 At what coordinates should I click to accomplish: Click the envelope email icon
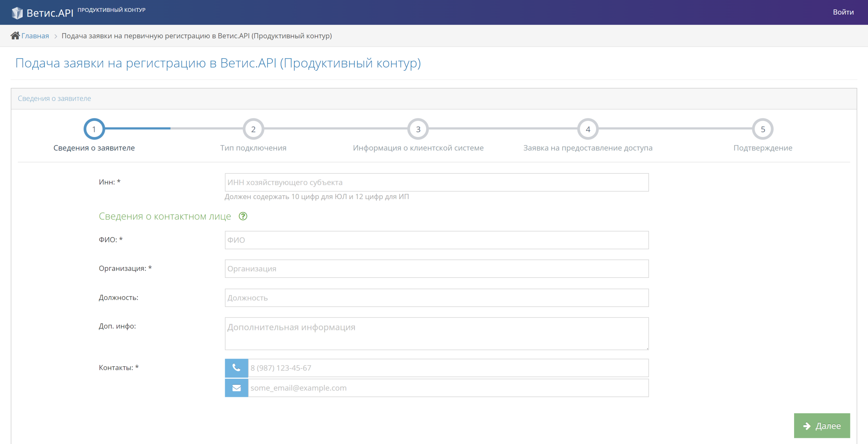click(236, 388)
